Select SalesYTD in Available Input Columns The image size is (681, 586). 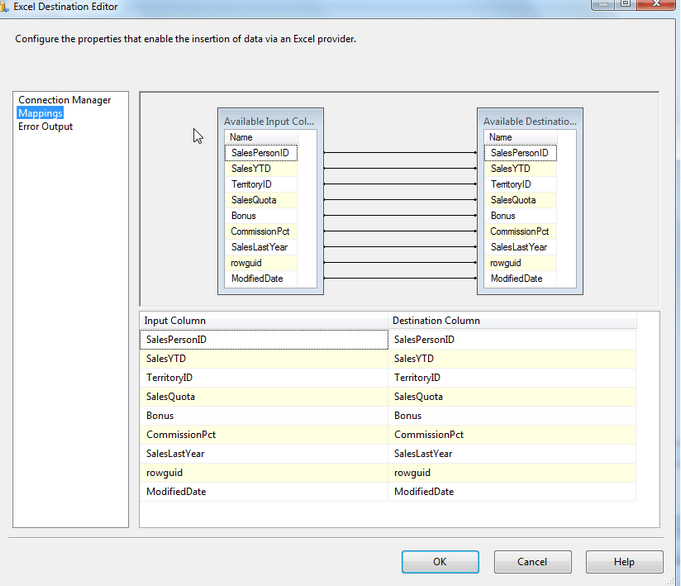tap(261, 169)
